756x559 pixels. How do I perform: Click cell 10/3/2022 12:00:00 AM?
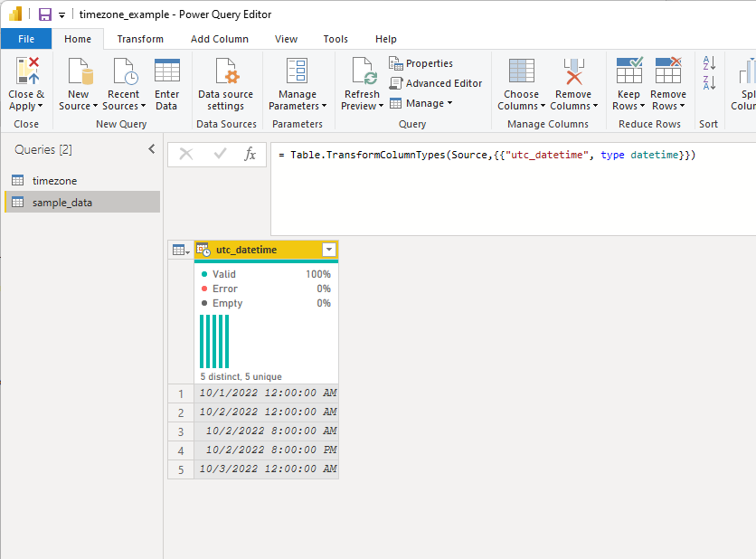pyautogui.click(x=266, y=469)
